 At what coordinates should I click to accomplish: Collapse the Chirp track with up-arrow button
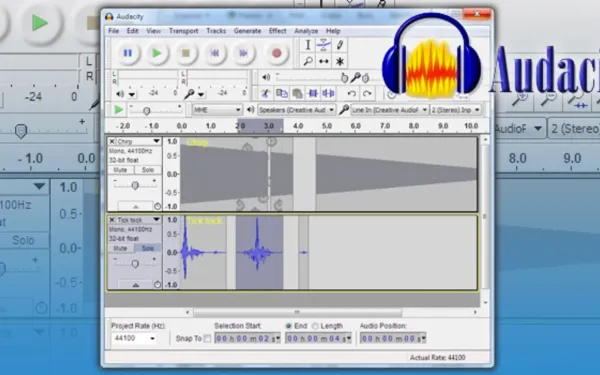pos(135,207)
